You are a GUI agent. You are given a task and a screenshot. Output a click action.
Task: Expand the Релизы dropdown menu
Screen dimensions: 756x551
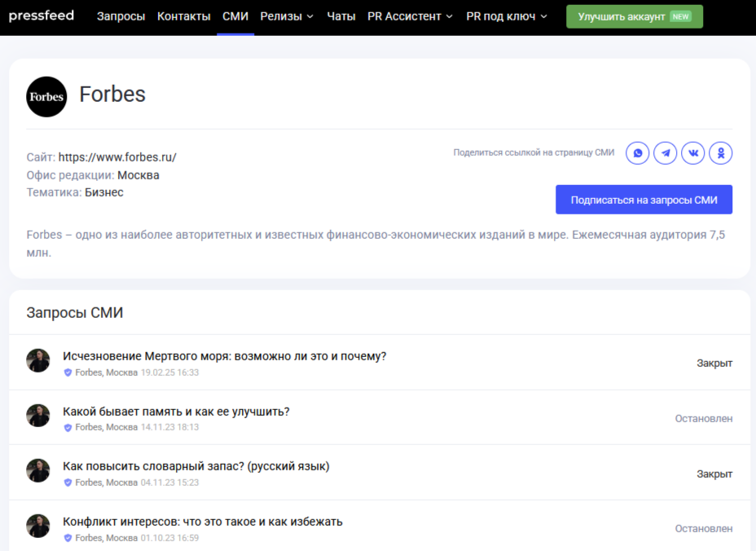pyautogui.click(x=287, y=16)
